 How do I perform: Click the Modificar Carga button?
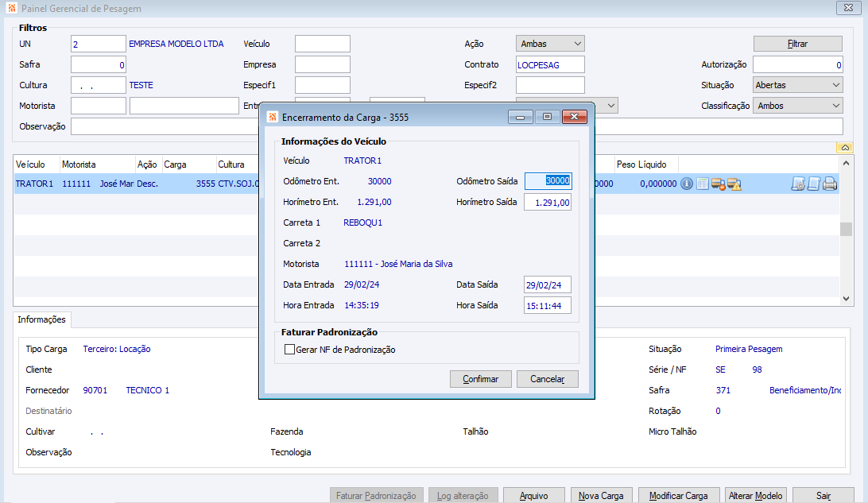coord(679,495)
